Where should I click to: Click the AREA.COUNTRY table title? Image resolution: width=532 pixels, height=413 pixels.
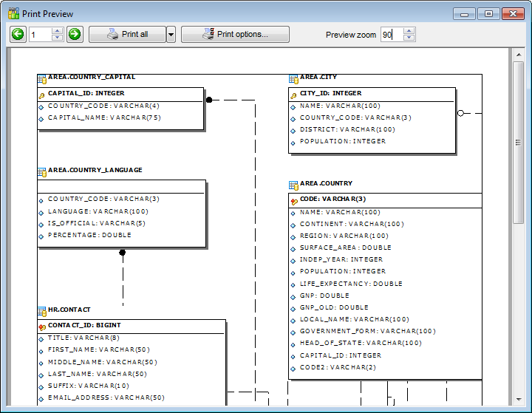point(326,183)
